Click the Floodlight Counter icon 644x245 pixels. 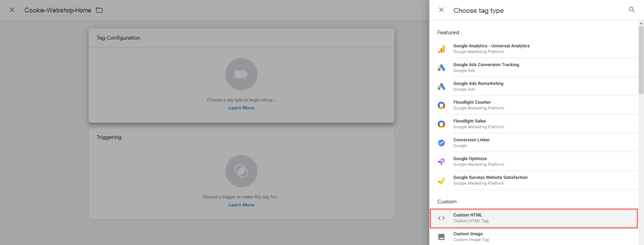click(441, 105)
